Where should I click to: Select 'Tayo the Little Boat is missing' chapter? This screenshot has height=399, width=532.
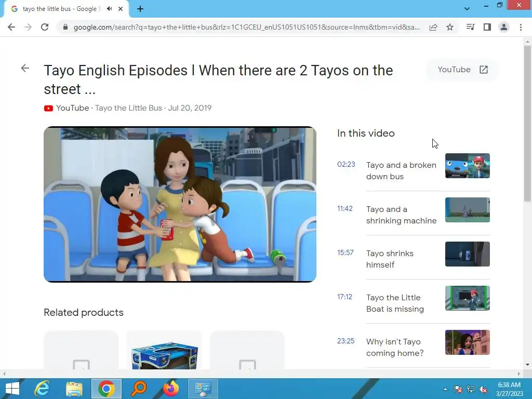pyautogui.click(x=395, y=303)
